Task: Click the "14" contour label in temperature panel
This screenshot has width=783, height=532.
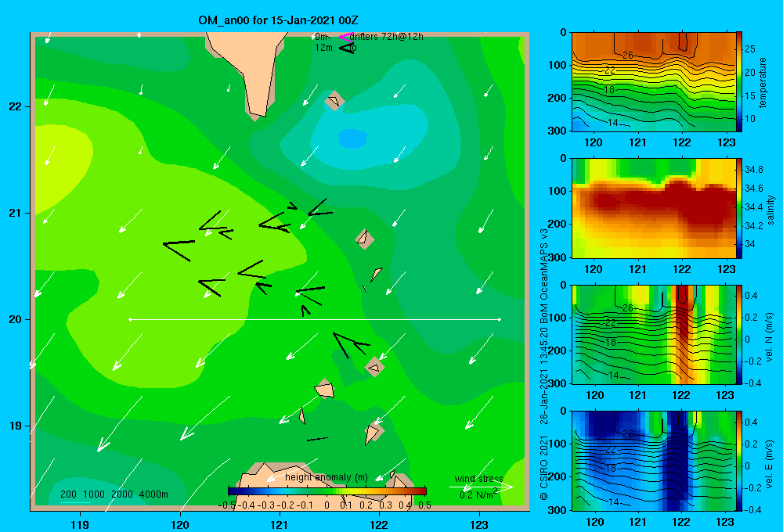Action: tap(613, 122)
